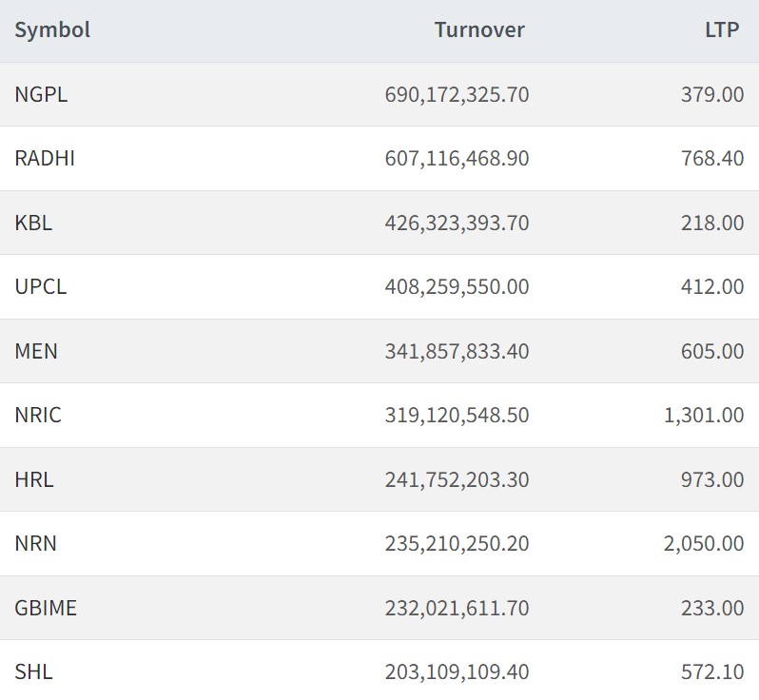Open the NRIC symbol link
This screenshot has height=700, width=759.
[38, 415]
